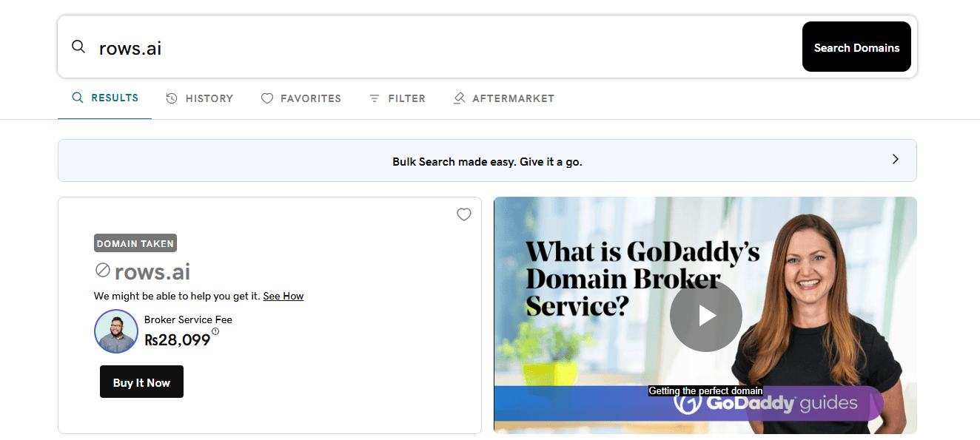
Task: Click the Bulk Search made easy text
Action: click(x=487, y=161)
